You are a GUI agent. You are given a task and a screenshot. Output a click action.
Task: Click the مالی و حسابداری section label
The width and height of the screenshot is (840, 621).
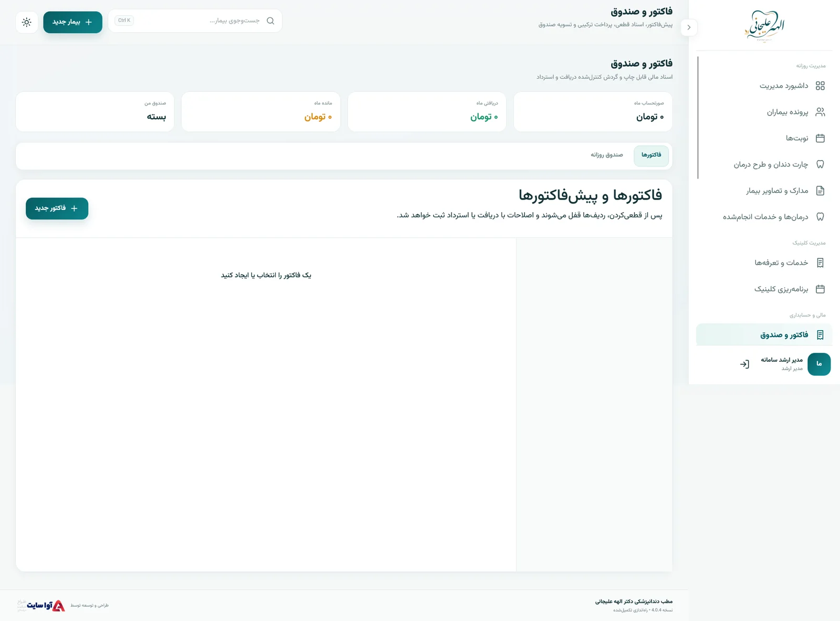coord(807,315)
